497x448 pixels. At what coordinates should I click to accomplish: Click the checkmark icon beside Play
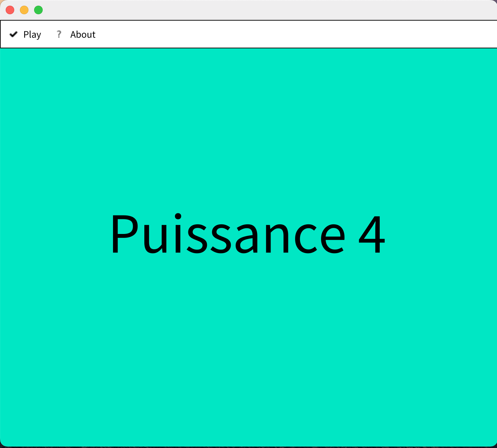pos(14,34)
